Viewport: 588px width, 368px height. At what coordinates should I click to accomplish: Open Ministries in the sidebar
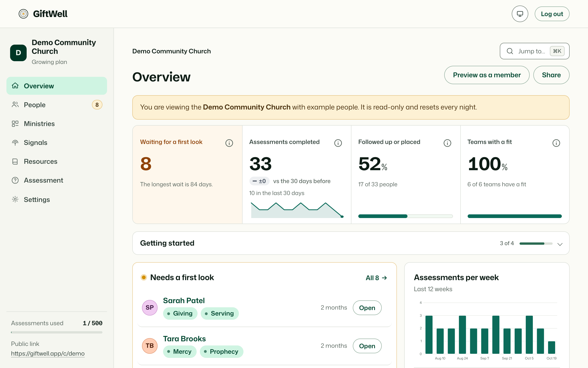(57, 124)
